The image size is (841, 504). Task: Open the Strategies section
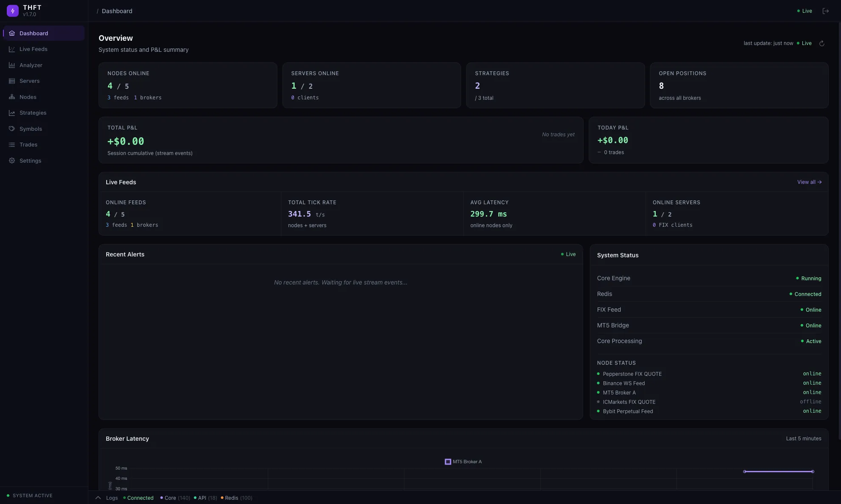(33, 113)
